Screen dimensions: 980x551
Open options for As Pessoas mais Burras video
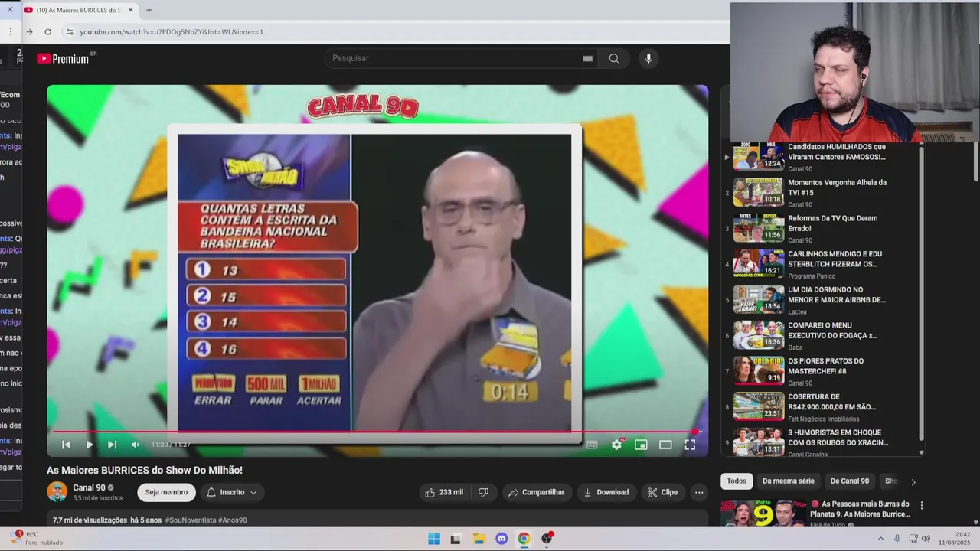(922, 506)
